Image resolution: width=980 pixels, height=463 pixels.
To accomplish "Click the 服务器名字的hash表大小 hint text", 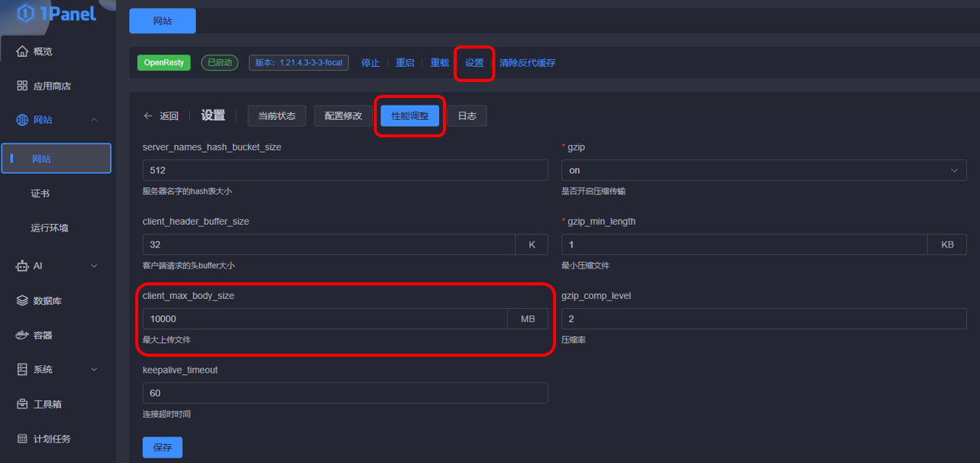I will click(x=187, y=191).
